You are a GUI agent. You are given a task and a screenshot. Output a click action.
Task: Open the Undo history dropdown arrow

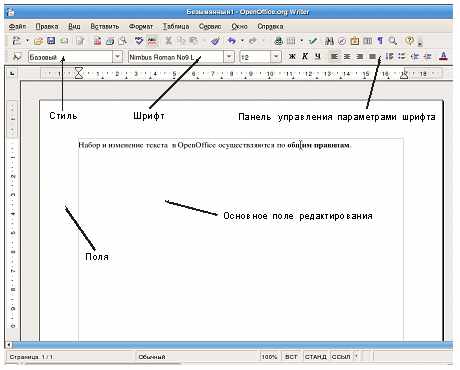click(242, 41)
